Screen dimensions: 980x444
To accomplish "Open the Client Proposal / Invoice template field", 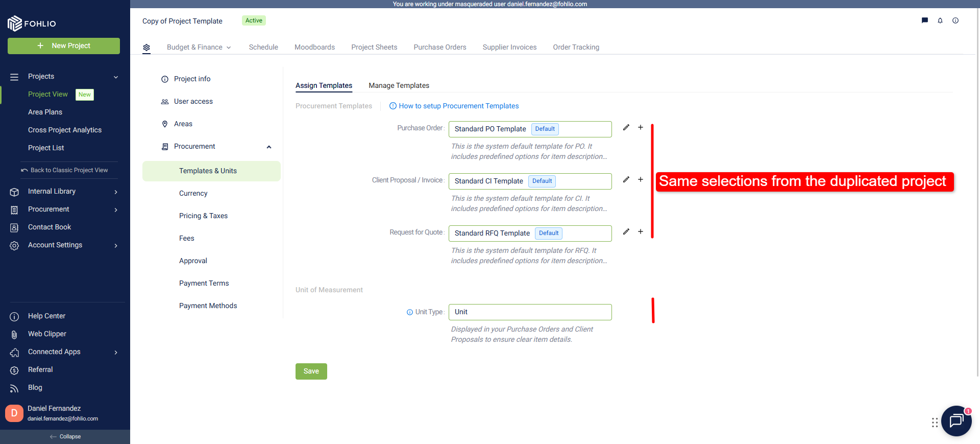I will (x=530, y=181).
